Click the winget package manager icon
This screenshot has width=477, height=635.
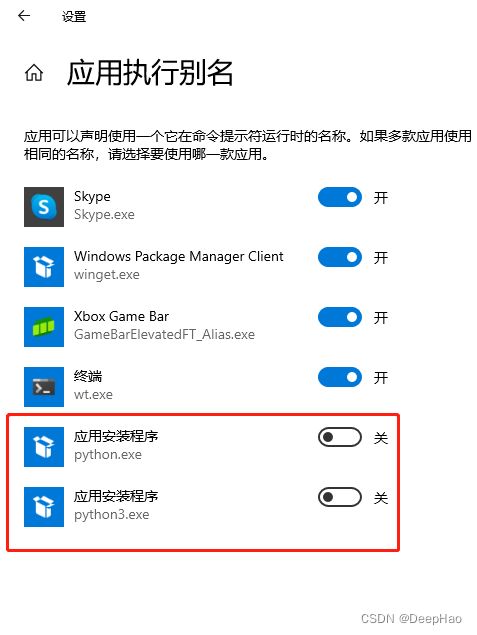(44, 267)
